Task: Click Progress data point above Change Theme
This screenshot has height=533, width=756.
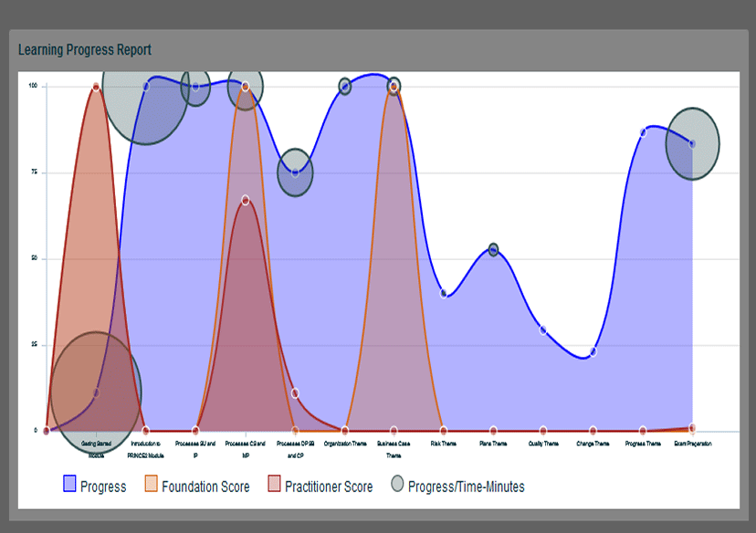Action: (593, 351)
